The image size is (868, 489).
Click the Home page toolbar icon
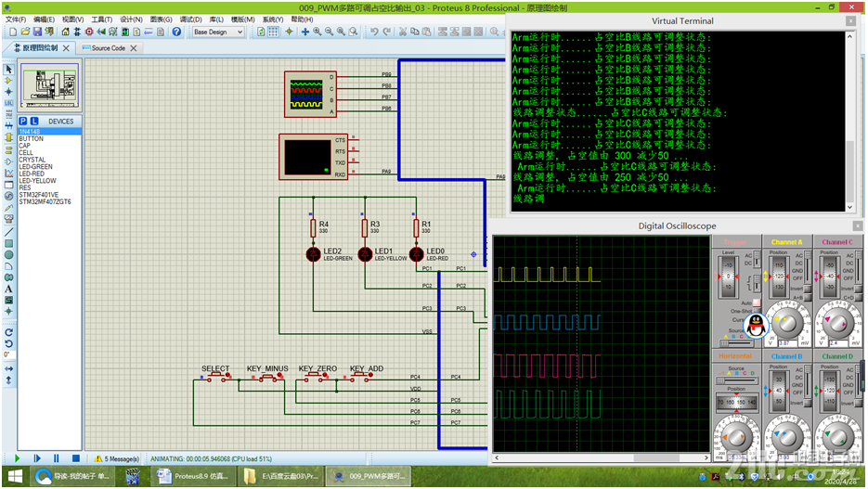pyautogui.click(x=65, y=32)
